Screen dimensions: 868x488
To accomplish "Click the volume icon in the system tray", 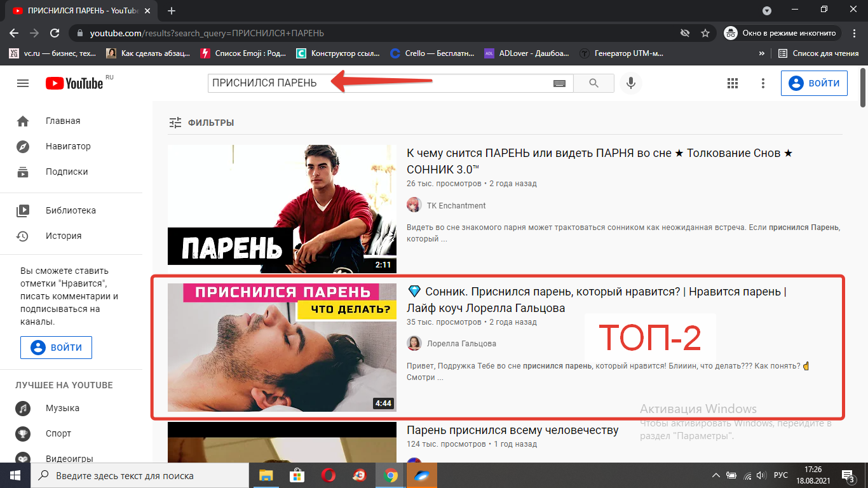I will (762, 475).
